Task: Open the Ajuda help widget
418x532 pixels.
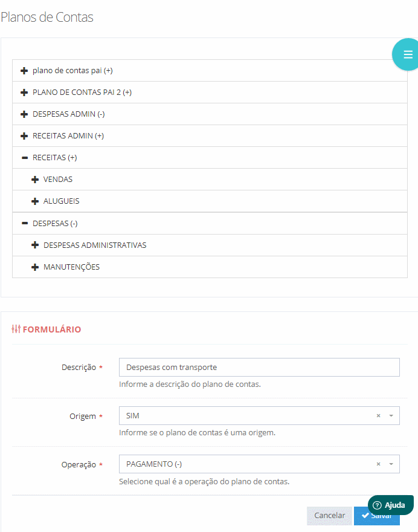Action: coord(390,505)
